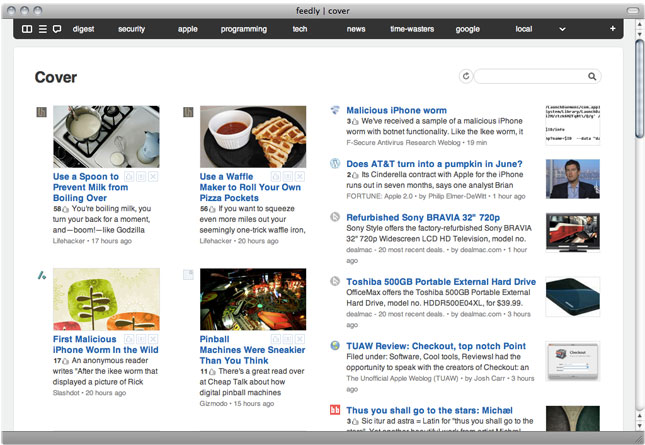Switch to the cover magazine view icon
The width and height of the screenshot is (645, 445).
tap(27, 29)
